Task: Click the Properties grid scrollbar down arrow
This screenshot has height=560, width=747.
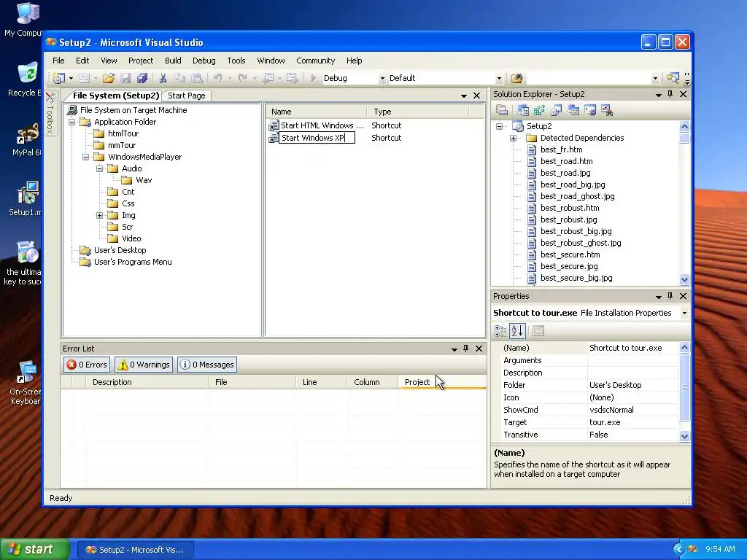Action: (x=684, y=436)
